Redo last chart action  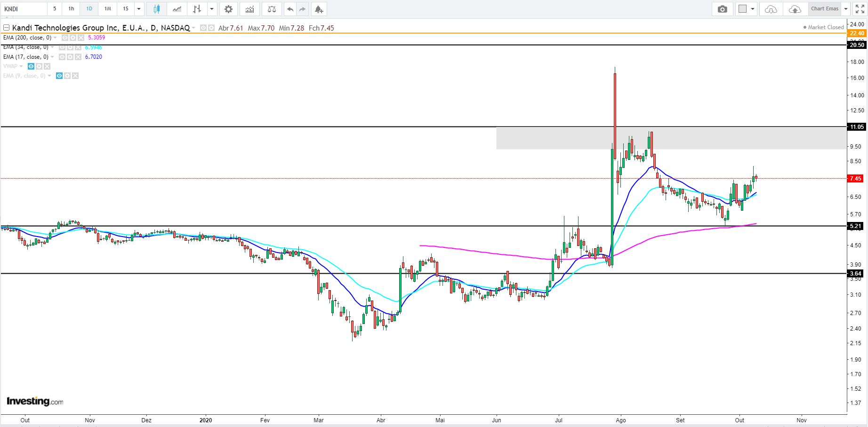[302, 9]
